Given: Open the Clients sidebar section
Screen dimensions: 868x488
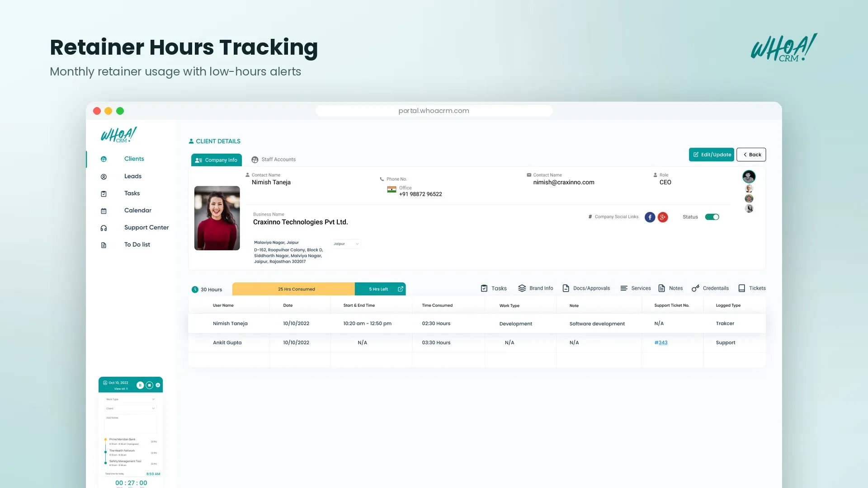Looking at the screenshot, I should coord(134,159).
